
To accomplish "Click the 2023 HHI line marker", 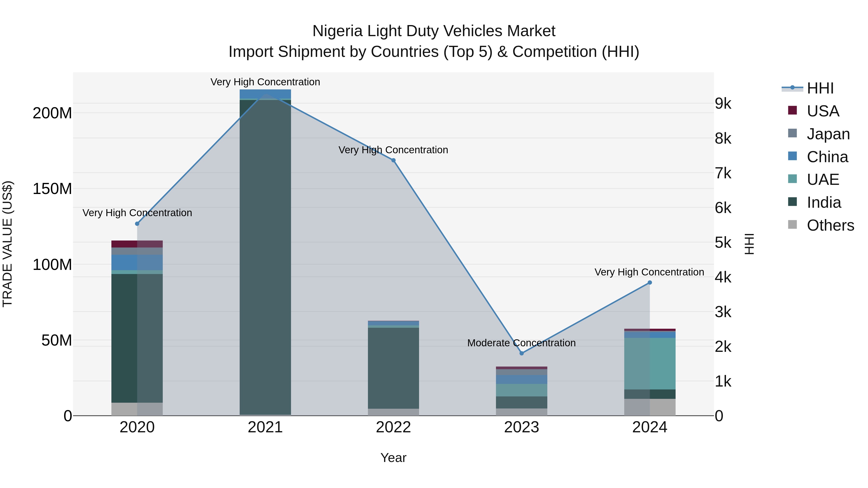I will [522, 353].
